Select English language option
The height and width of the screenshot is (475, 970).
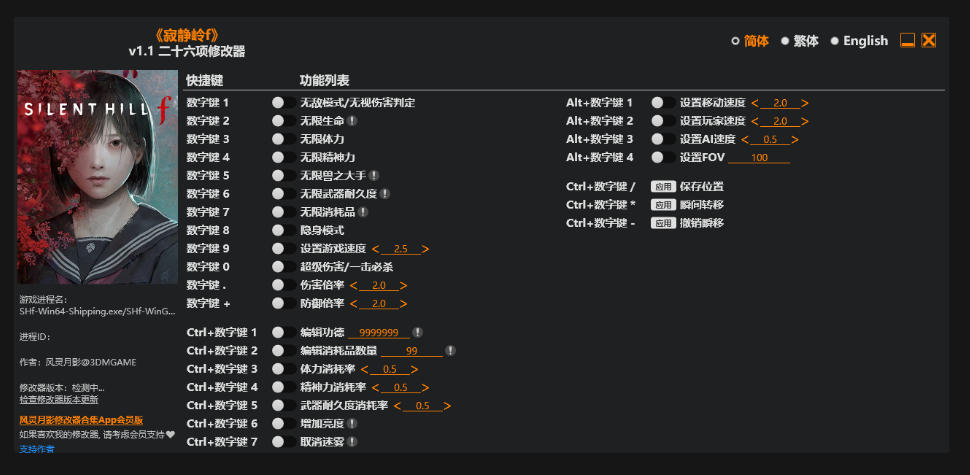(859, 41)
